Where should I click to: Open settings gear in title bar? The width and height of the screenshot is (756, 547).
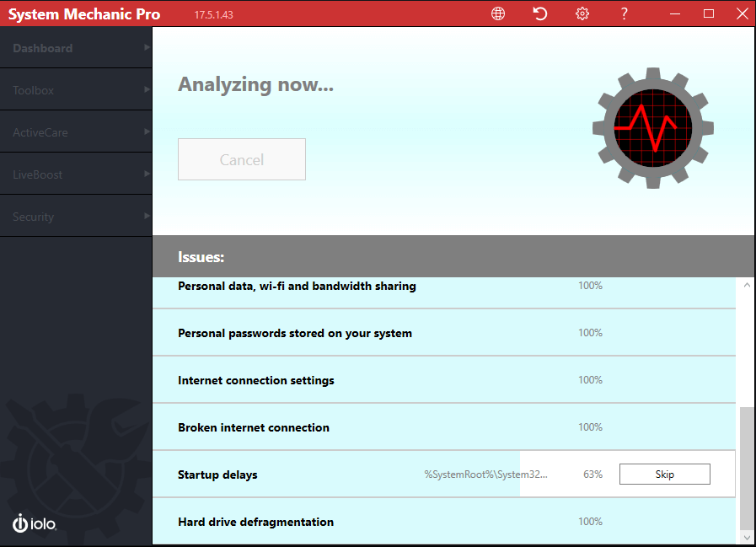pyautogui.click(x=582, y=13)
